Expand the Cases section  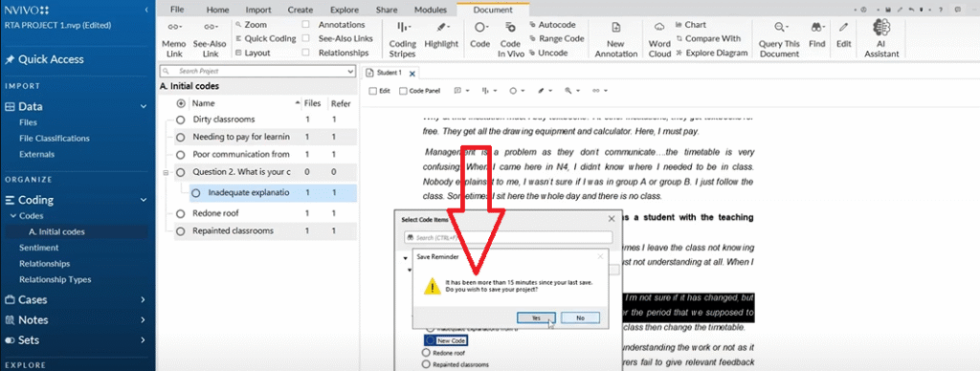click(x=145, y=300)
